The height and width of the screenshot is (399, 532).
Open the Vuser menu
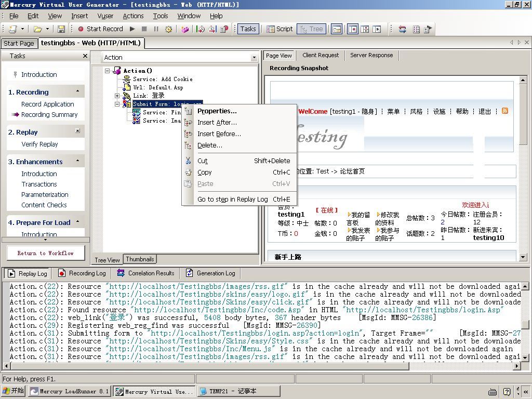click(x=105, y=16)
